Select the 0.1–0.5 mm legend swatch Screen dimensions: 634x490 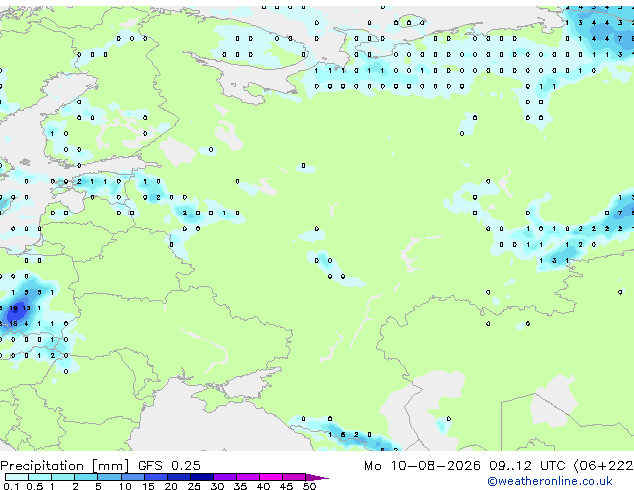[17, 477]
